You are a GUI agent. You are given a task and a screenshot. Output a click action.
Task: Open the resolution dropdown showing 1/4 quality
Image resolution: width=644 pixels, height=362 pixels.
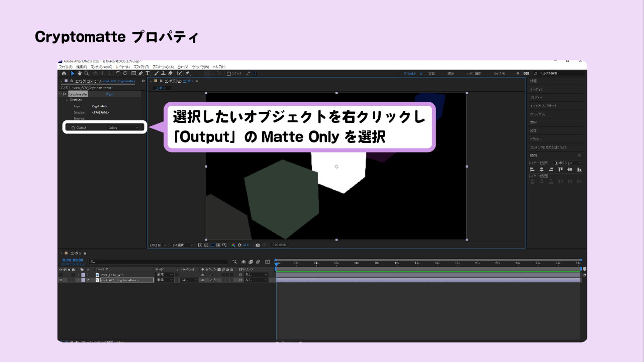182,245
